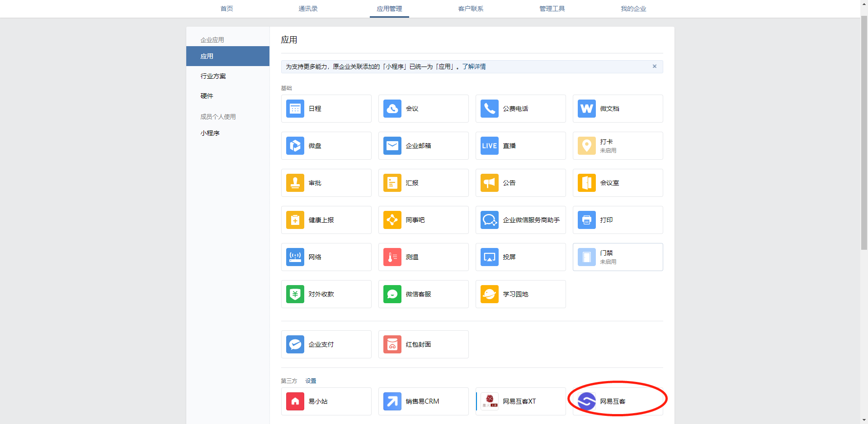
Task: Open the 企业邮箱 envelope icon
Action: coord(392,146)
